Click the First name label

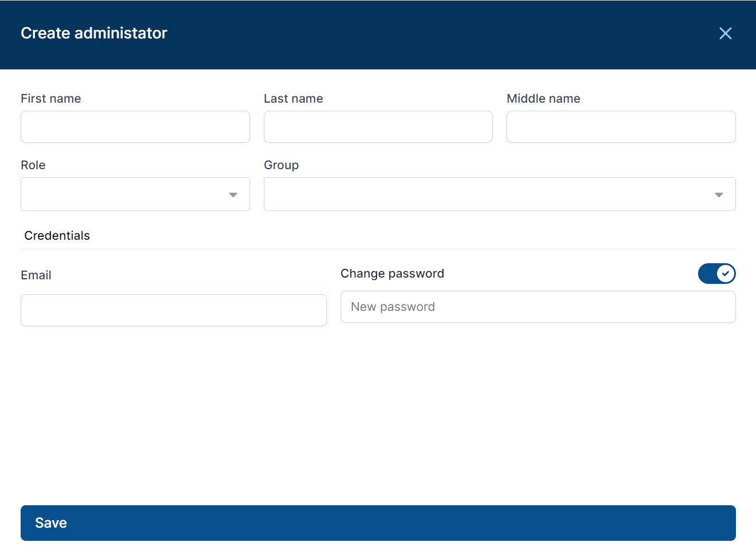point(51,99)
